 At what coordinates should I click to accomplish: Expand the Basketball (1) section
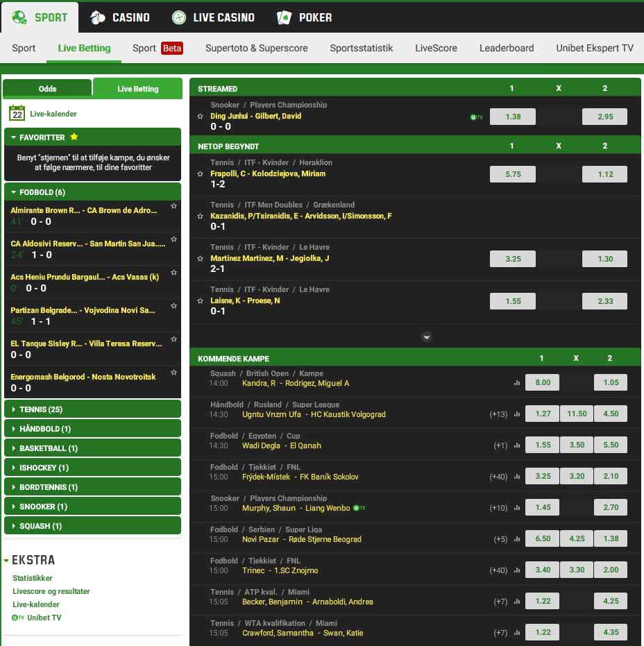[x=93, y=448]
